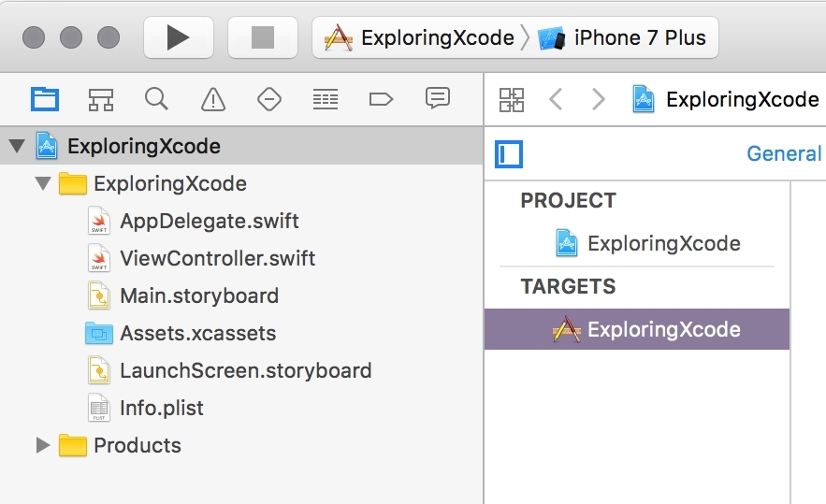Open ViewController.swift file

pyautogui.click(x=218, y=259)
